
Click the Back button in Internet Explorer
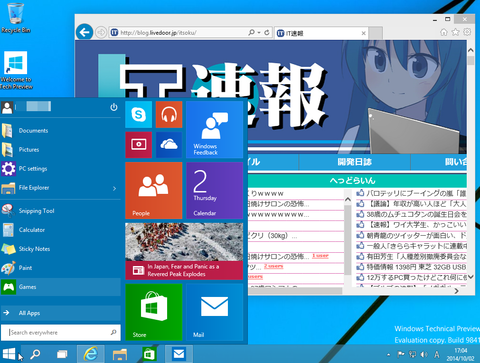[85, 32]
